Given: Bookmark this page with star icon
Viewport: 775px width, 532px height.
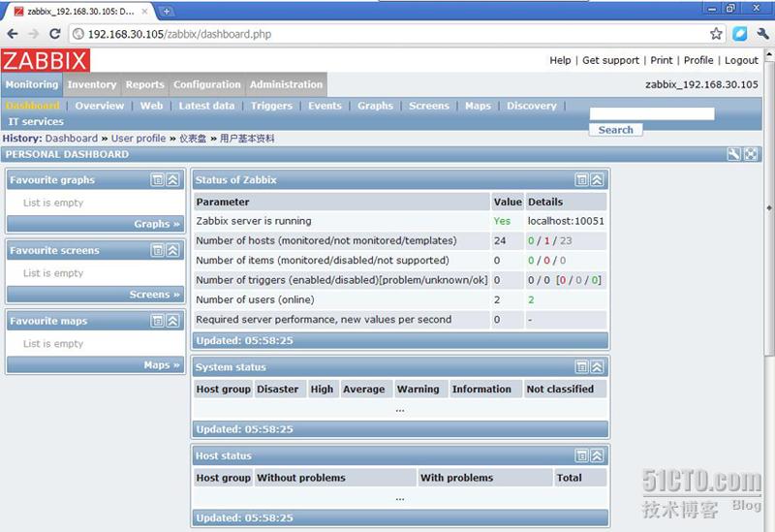Looking at the screenshot, I should [716, 34].
